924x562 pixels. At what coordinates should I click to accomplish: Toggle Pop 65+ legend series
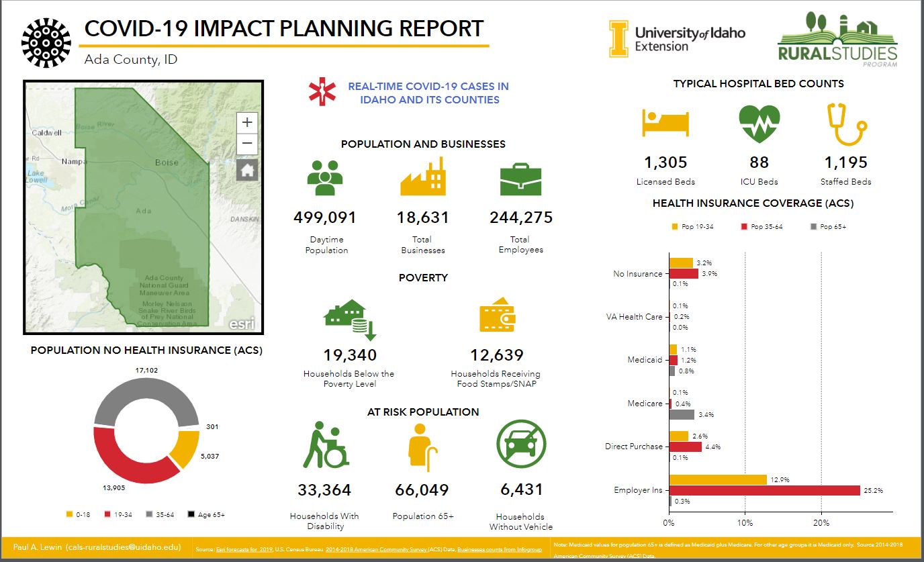[829, 227]
